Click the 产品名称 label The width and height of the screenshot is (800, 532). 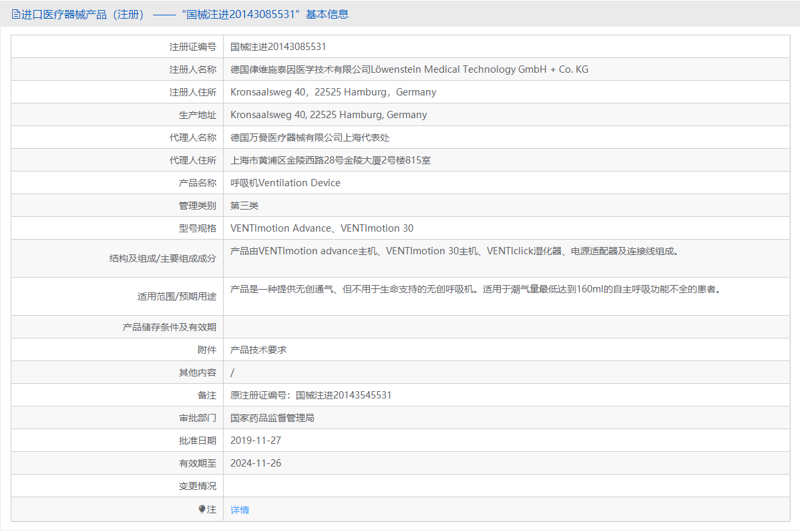(x=198, y=183)
